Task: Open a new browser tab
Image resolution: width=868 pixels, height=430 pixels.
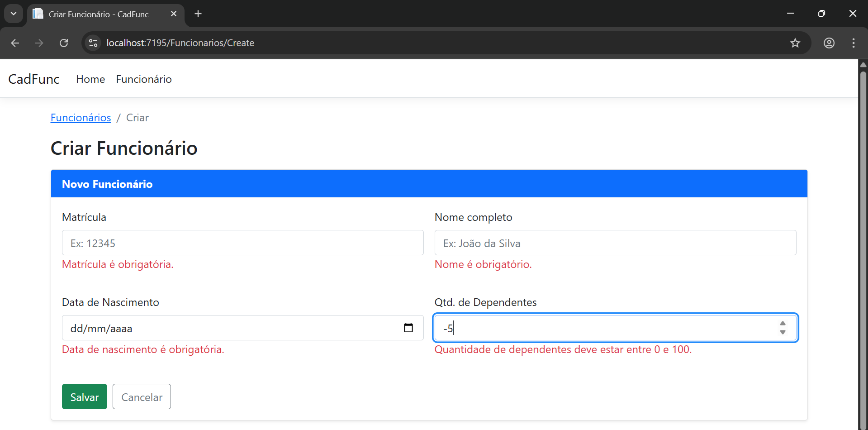Action: [x=198, y=14]
